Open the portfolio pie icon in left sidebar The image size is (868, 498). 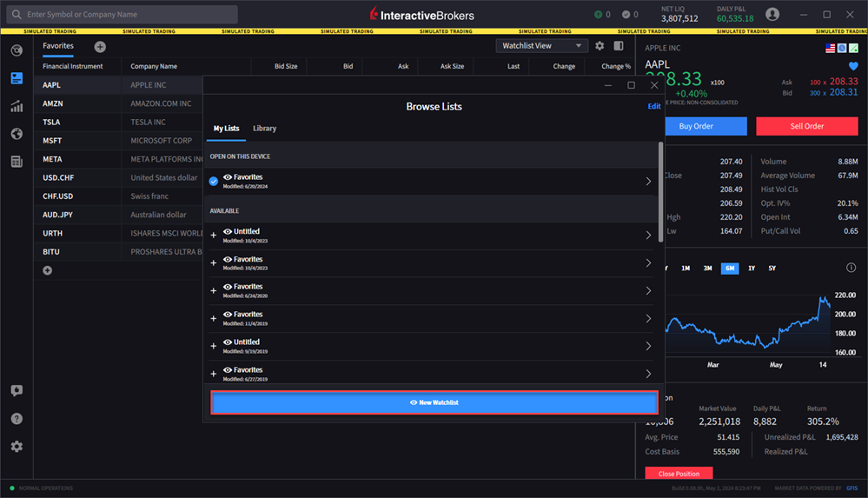17,50
